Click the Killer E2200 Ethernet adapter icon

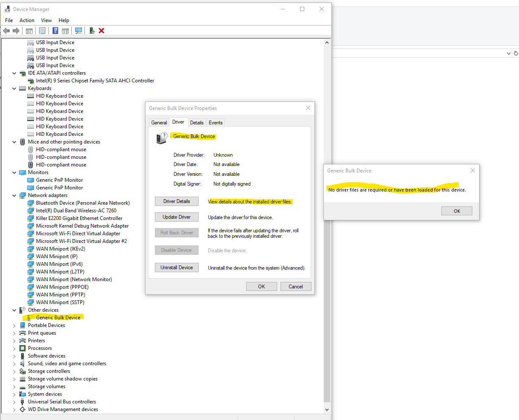click(31, 218)
